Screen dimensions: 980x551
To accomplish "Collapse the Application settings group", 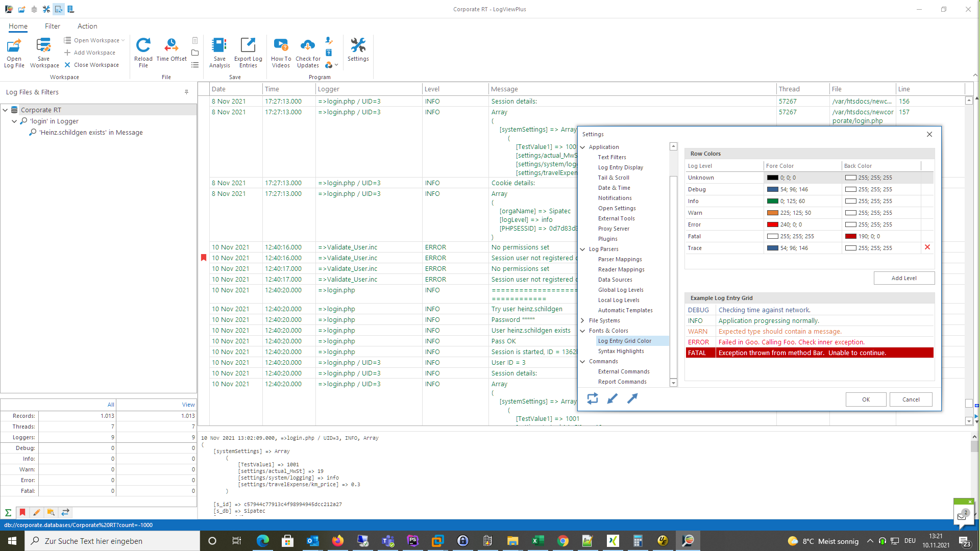I will tap(582, 147).
